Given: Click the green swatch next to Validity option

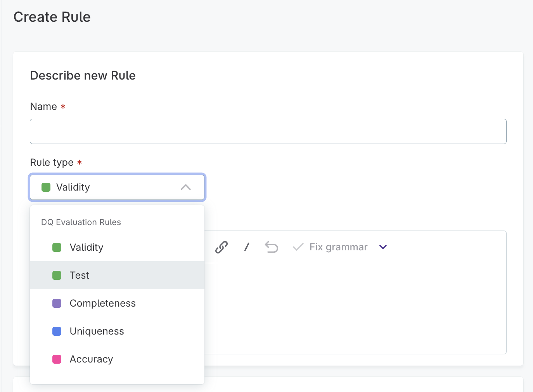Looking at the screenshot, I should (57, 247).
